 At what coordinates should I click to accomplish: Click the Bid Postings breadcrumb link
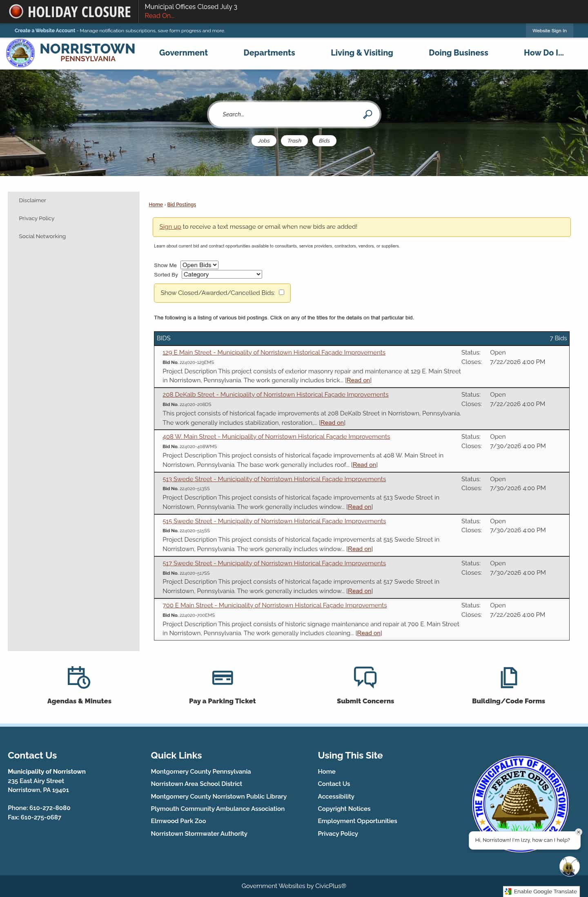click(181, 205)
